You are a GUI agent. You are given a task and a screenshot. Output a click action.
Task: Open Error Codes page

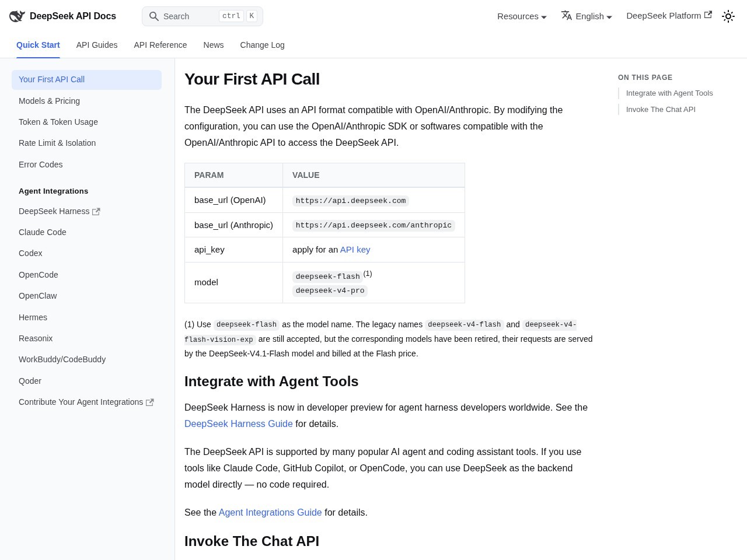coord(86,164)
